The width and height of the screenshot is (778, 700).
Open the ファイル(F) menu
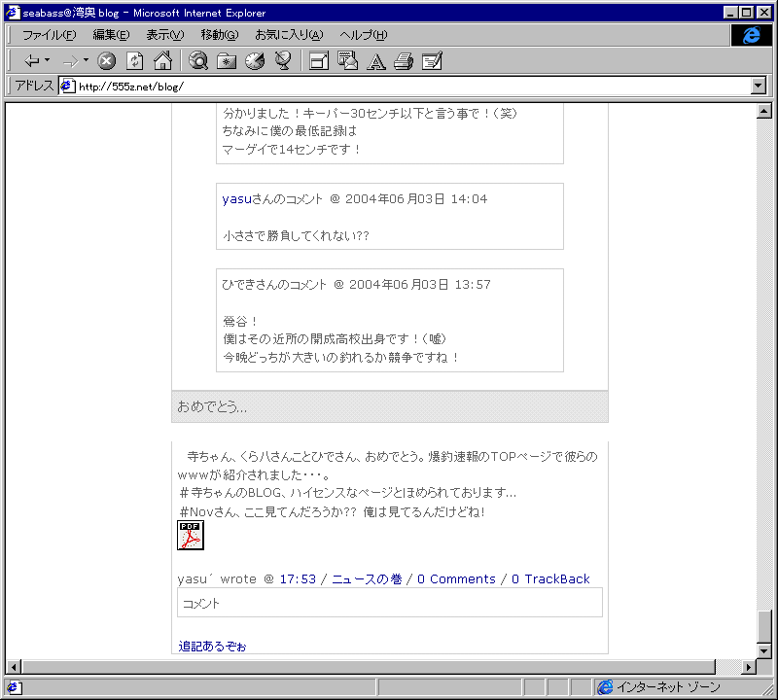click(x=50, y=35)
